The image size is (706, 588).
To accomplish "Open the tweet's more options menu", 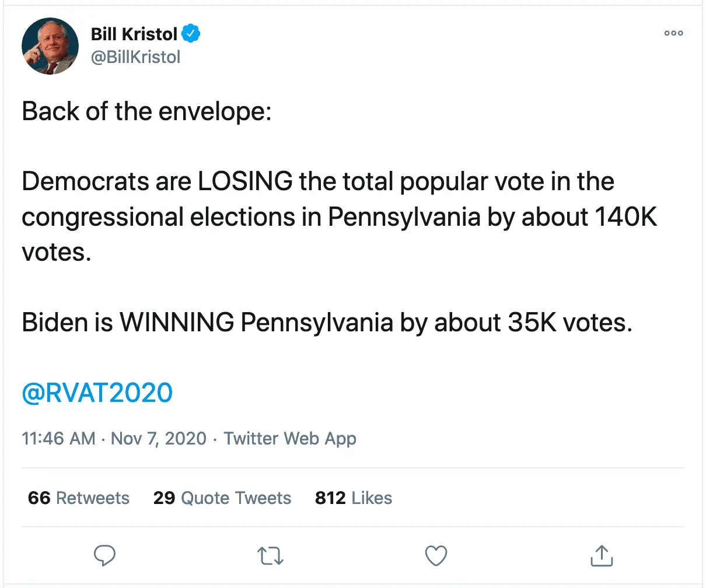I will (673, 33).
